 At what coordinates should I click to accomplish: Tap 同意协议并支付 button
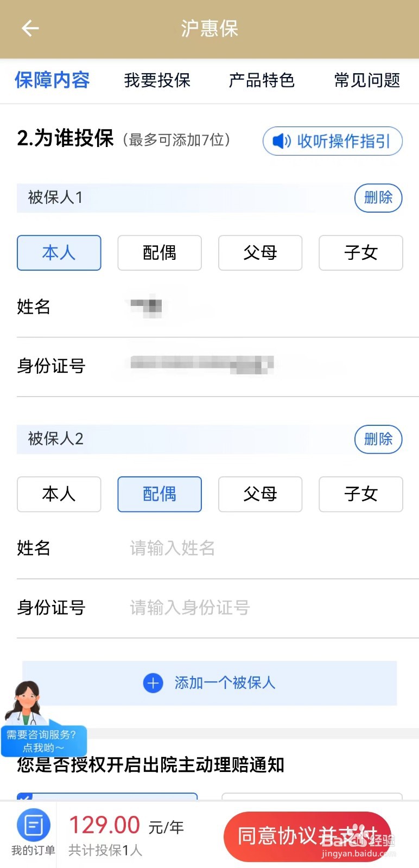[x=308, y=837]
